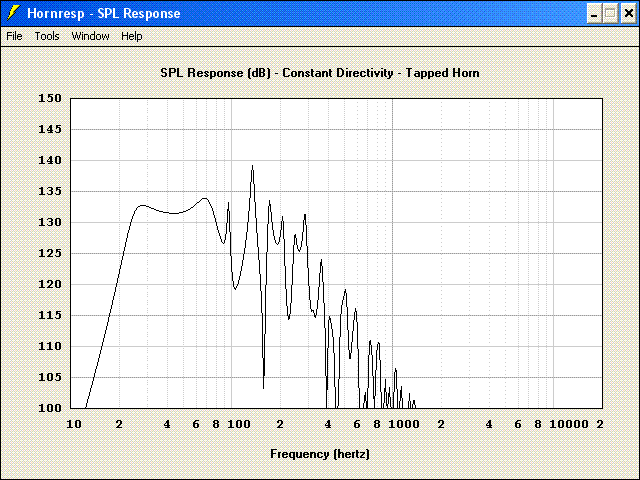Click the 110 dB axis label
The image size is (640, 480).
[50, 347]
